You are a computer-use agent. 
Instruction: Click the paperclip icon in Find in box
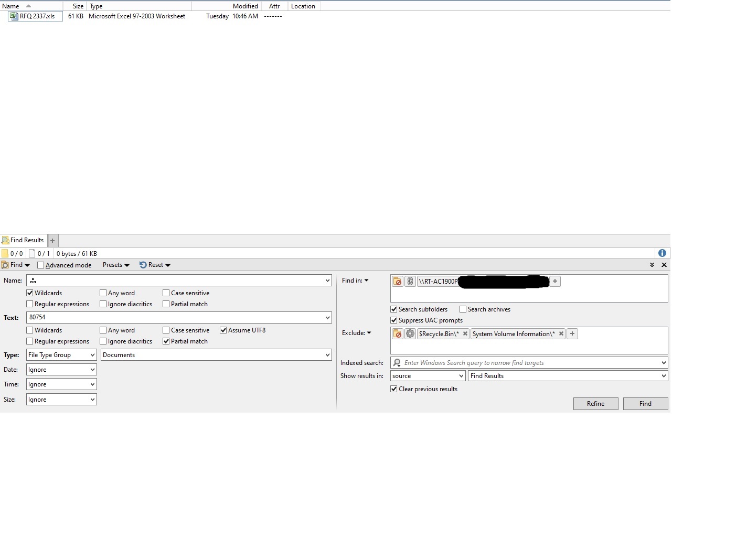point(410,282)
